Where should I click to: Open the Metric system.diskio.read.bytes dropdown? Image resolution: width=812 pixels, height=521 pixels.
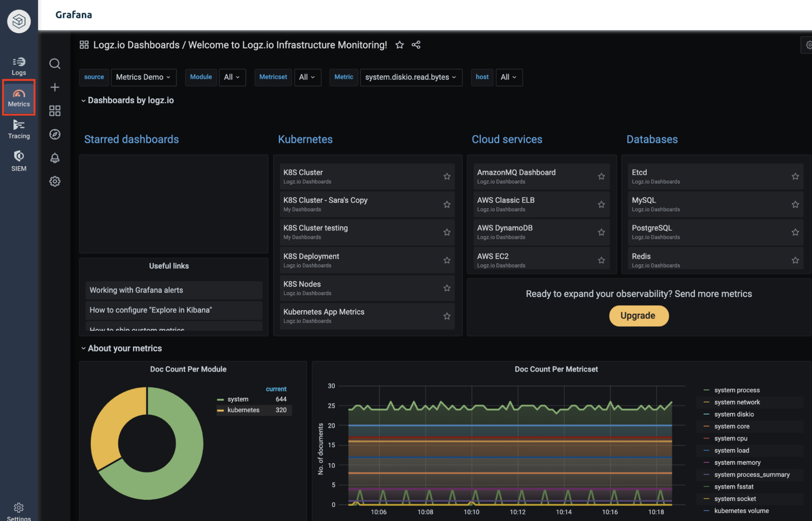(411, 77)
